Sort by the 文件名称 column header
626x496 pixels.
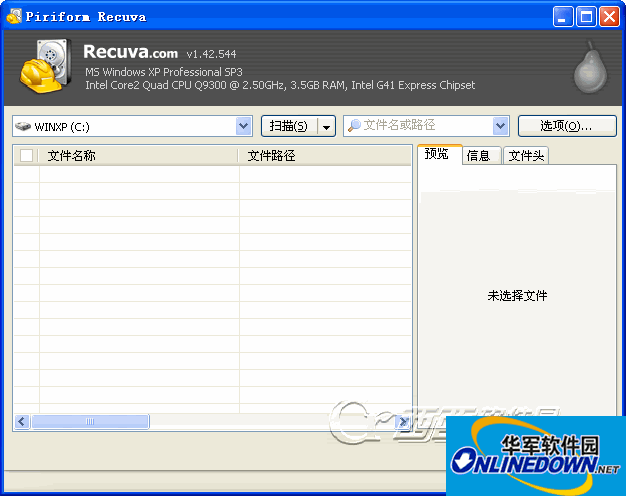pyautogui.click(x=138, y=155)
